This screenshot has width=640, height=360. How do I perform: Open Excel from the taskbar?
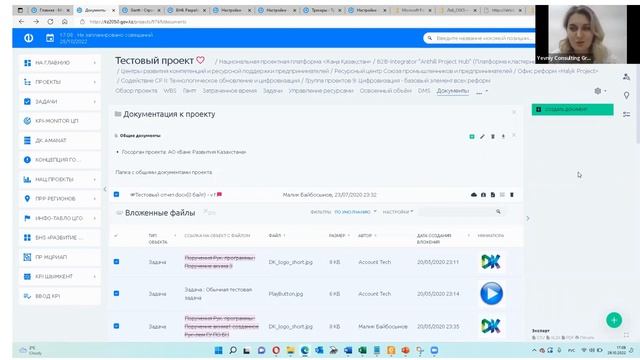click(x=362, y=350)
